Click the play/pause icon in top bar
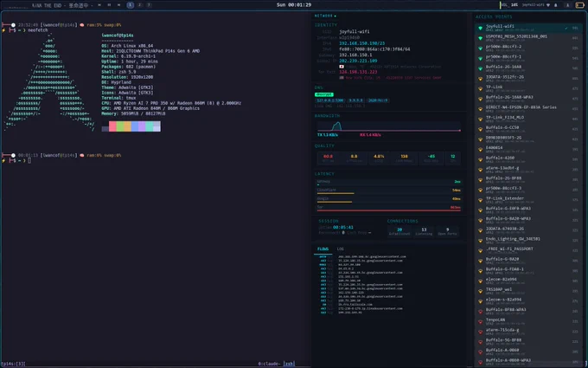The width and height of the screenshot is (588, 368). pyautogui.click(x=109, y=5)
